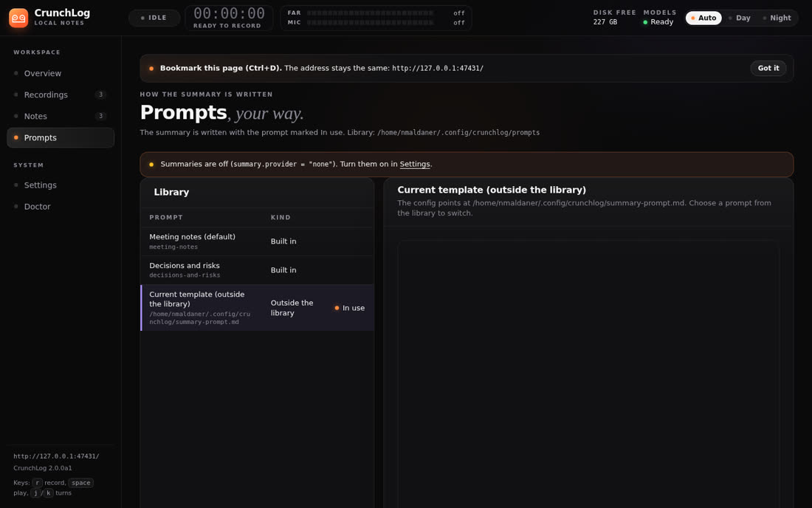This screenshot has width=812, height=508.
Task: Click the space key hint in footer
Action: 80,483
